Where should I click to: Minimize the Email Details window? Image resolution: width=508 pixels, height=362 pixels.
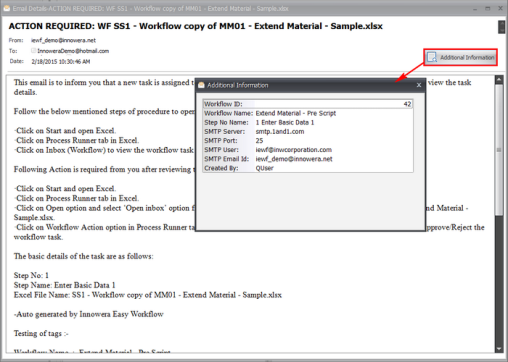[x=475, y=9]
